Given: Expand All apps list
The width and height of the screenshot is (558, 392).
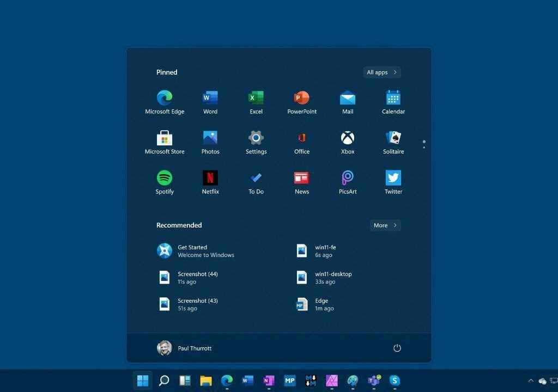Looking at the screenshot, I should point(382,72).
